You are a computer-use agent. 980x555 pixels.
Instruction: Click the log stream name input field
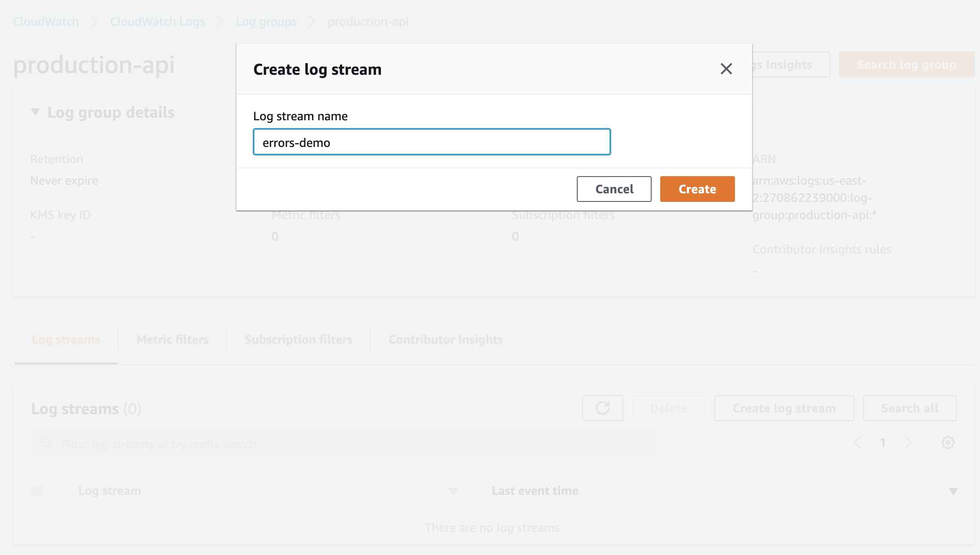click(x=432, y=142)
